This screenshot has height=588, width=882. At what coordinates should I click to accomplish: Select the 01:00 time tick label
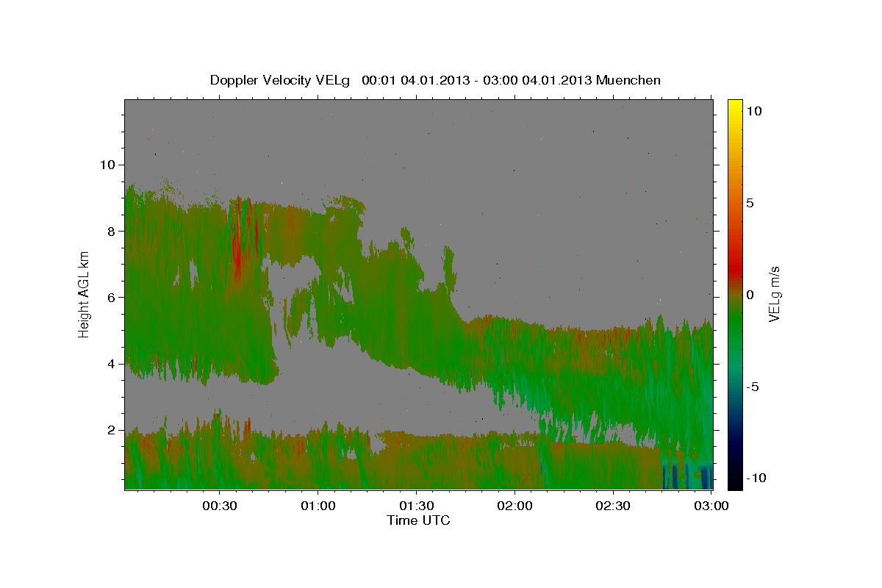pyautogui.click(x=318, y=506)
